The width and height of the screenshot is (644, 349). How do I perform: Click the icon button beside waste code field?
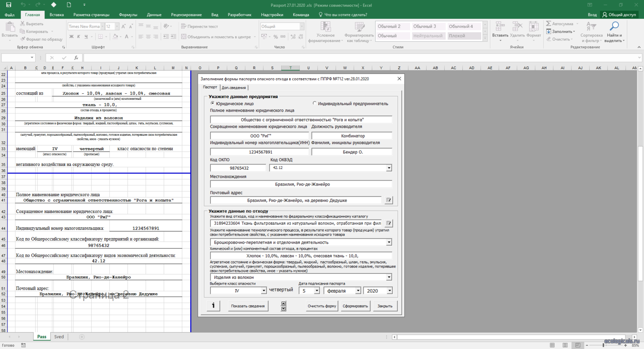tap(389, 223)
